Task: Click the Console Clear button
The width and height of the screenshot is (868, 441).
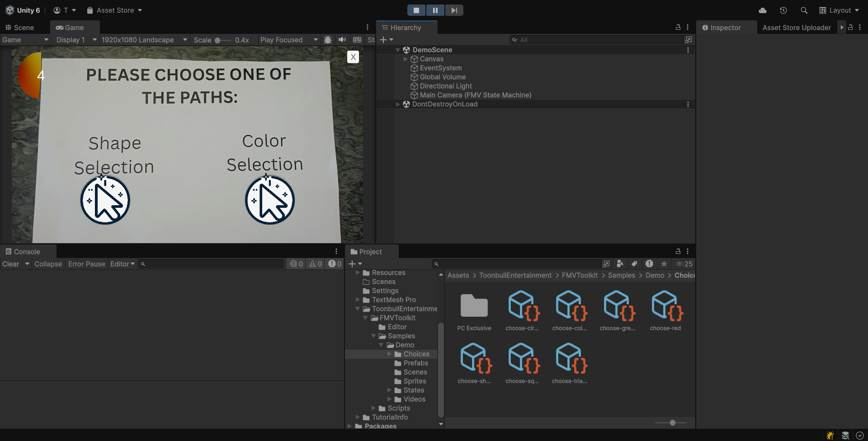Action: click(11, 264)
